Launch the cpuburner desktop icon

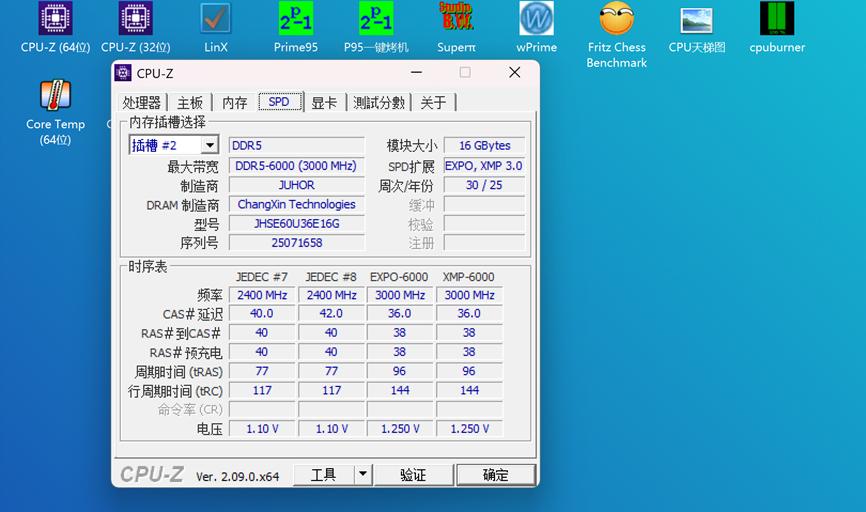[x=777, y=28]
